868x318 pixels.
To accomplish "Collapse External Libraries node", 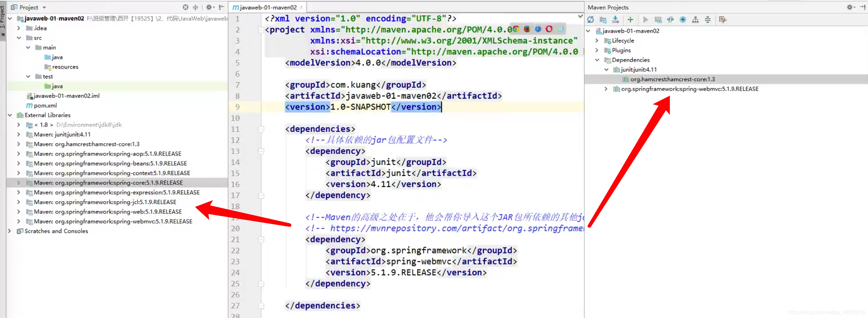I will pyautogui.click(x=10, y=115).
